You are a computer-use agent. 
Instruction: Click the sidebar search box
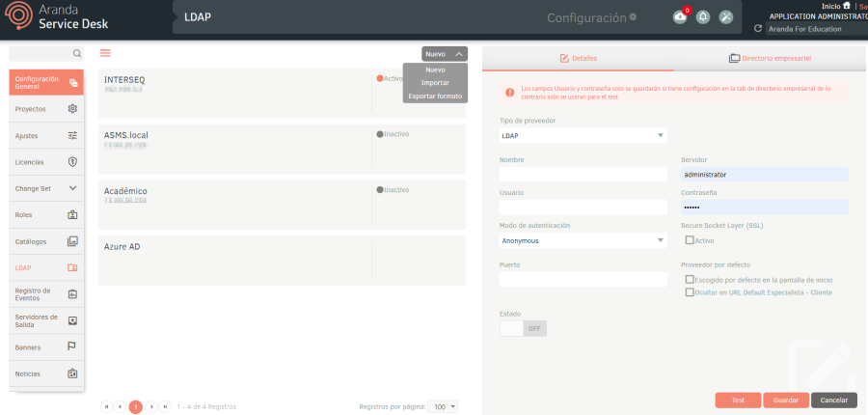point(46,54)
